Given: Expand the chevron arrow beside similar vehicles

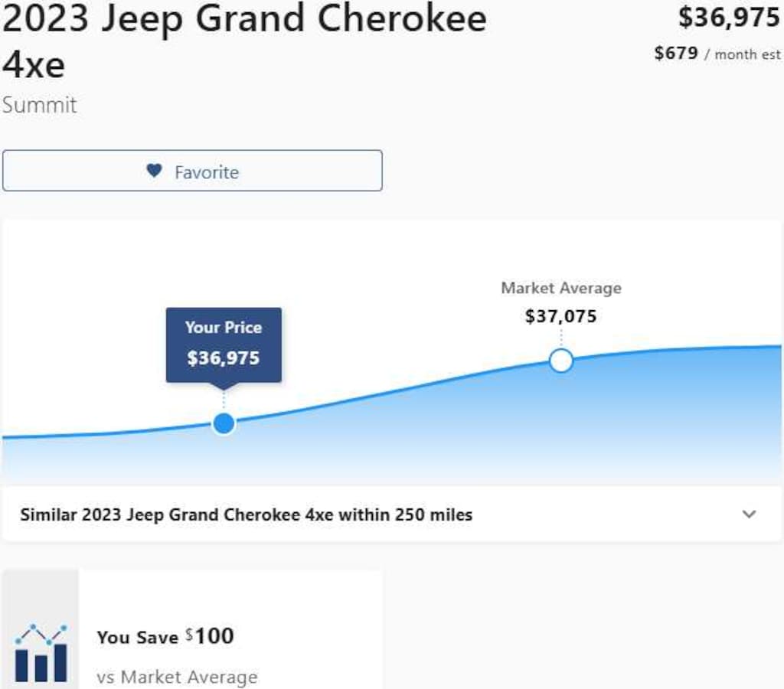Looking at the screenshot, I should [750, 514].
